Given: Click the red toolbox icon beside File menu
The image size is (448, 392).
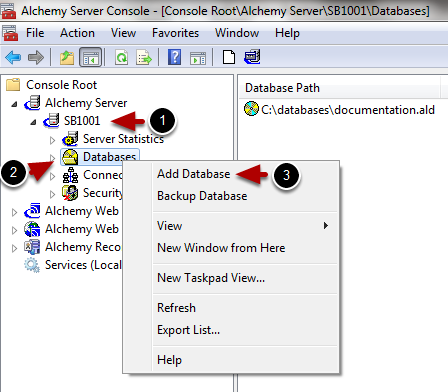Looking at the screenshot, I should pyautogui.click(x=10, y=33).
